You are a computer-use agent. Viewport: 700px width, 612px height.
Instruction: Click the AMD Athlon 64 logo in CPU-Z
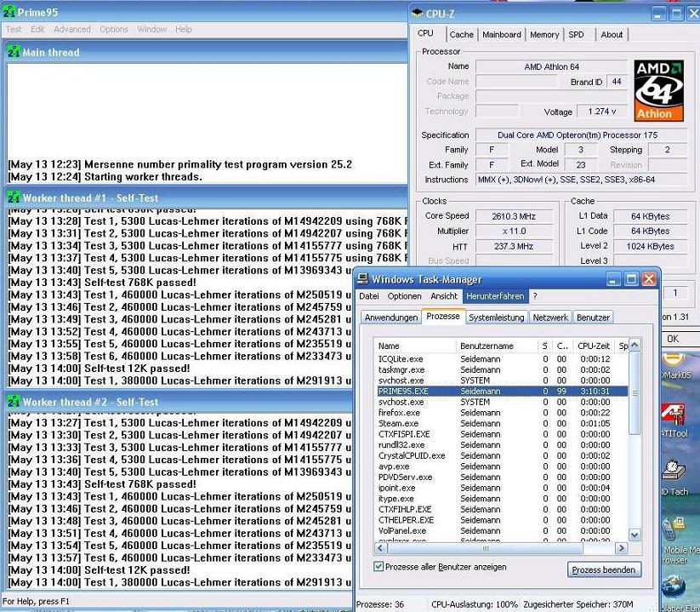pos(658,91)
